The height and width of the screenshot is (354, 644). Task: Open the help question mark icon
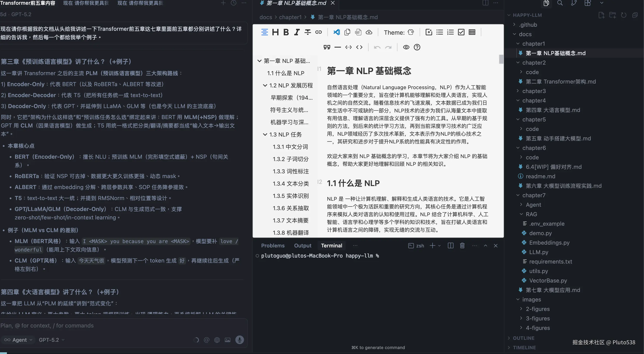tap(417, 47)
